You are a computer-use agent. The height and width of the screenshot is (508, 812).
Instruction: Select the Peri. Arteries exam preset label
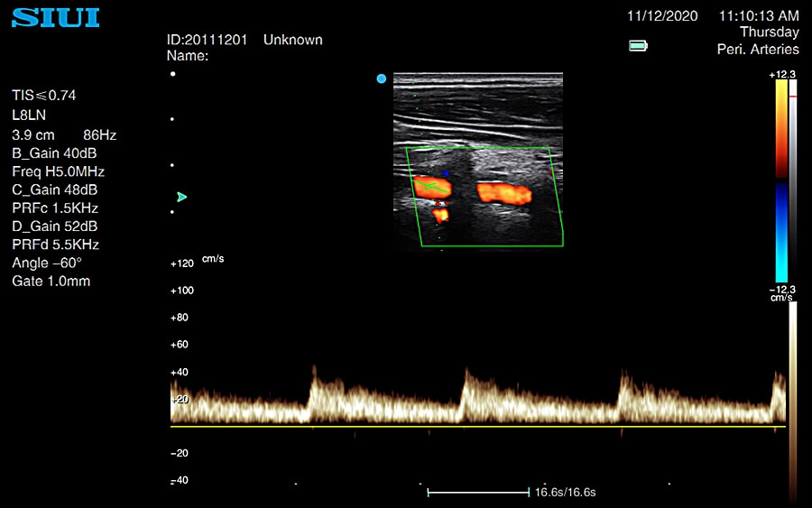coord(757,50)
